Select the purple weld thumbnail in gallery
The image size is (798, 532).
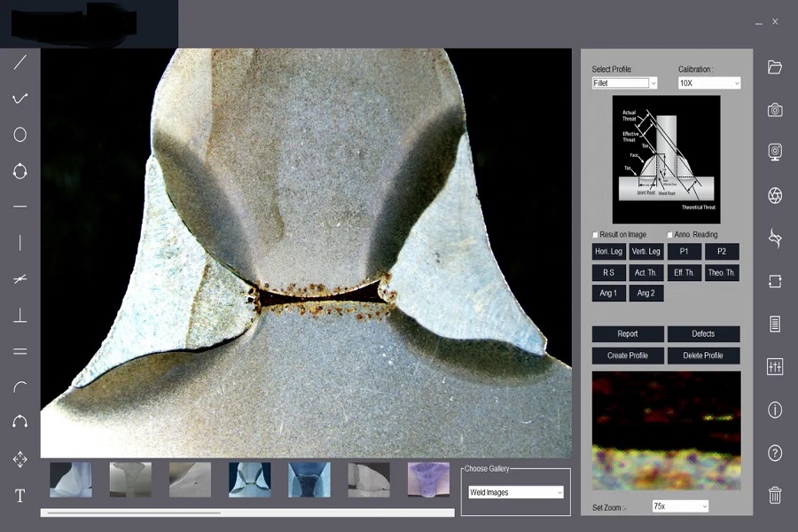428,480
